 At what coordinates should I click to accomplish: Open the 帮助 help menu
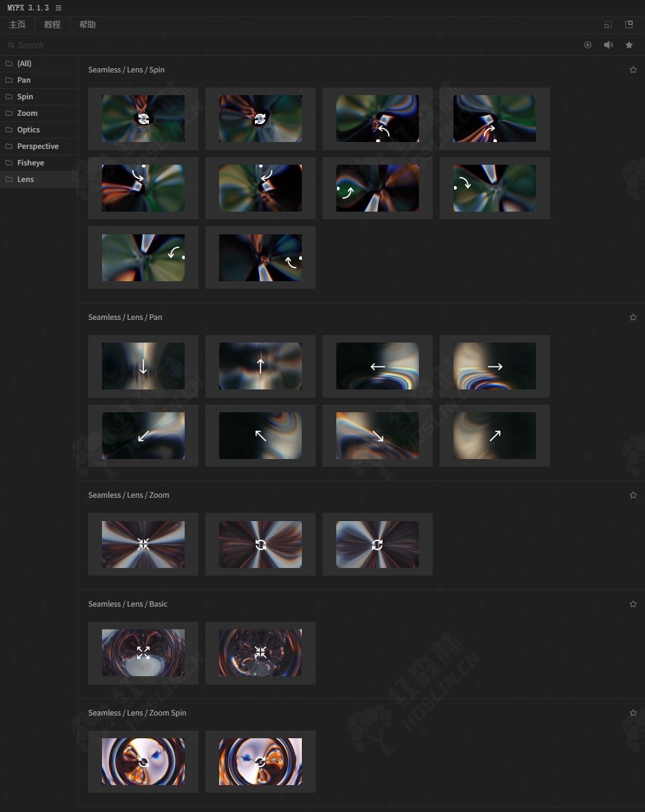click(x=88, y=24)
